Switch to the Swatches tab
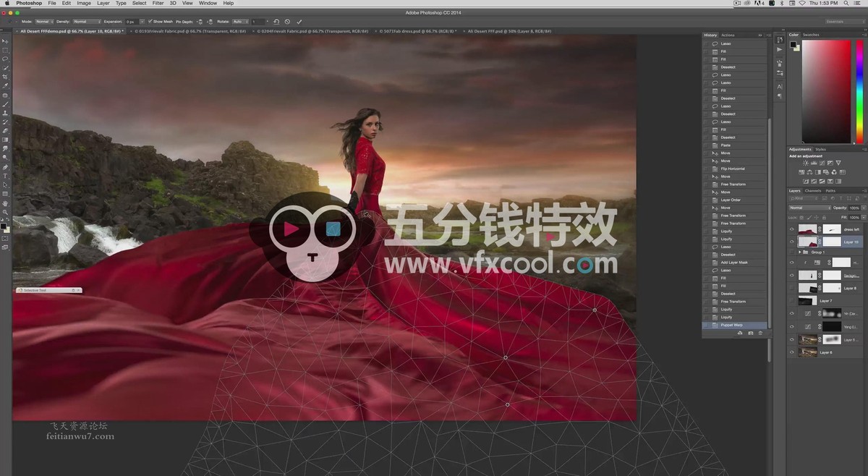 point(811,35)
